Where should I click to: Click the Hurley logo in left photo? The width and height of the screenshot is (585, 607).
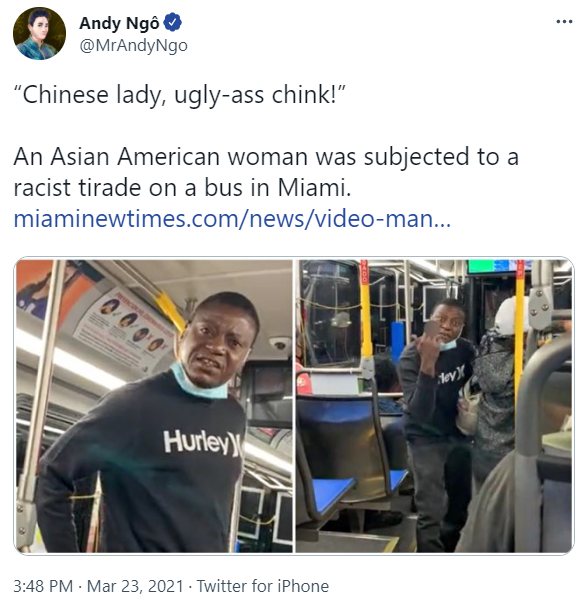(202, 443)
